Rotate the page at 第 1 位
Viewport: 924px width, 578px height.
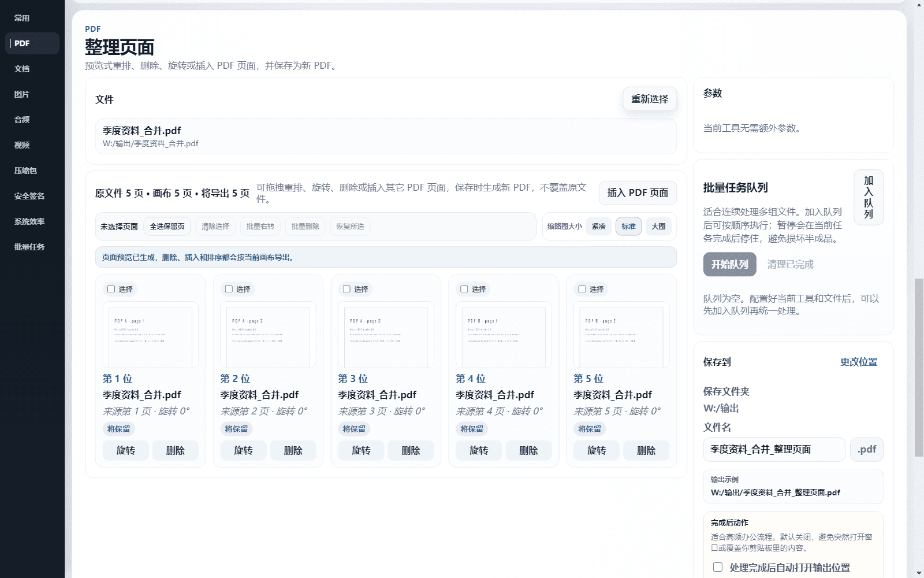pos(126,450)
